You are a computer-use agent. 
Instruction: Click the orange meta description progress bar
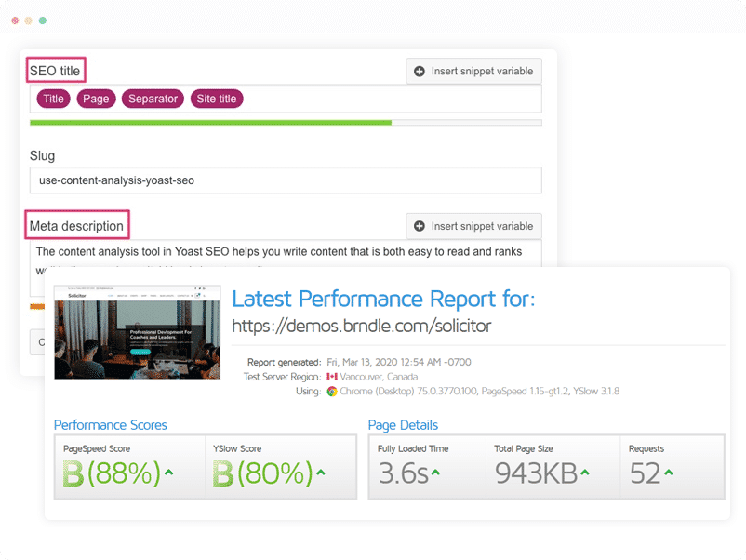(x=37, y=306)
